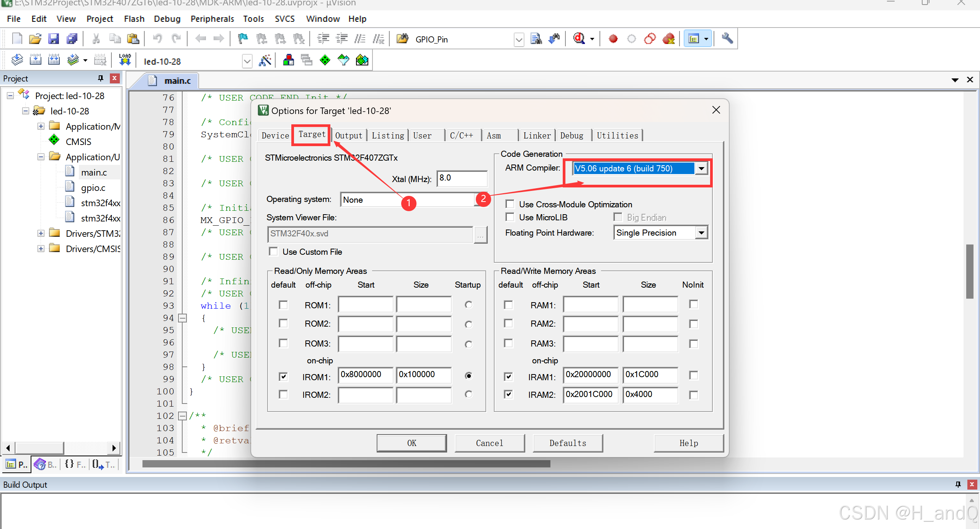Open Options for Target magic wand icon
This screenshot has width=980, height=529.
tap(265, 60)
